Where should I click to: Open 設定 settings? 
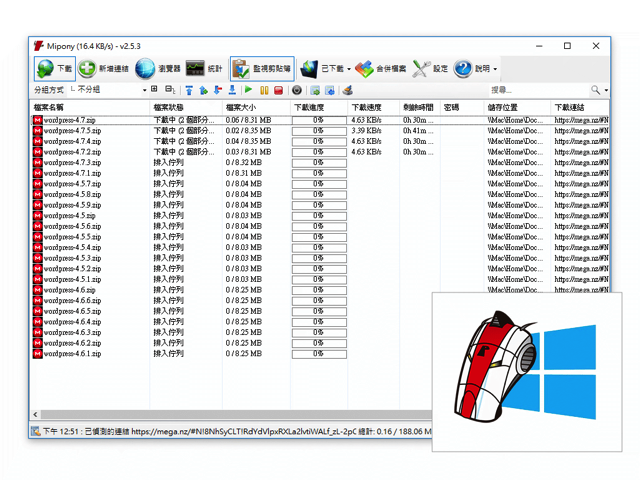click(430, 69)
